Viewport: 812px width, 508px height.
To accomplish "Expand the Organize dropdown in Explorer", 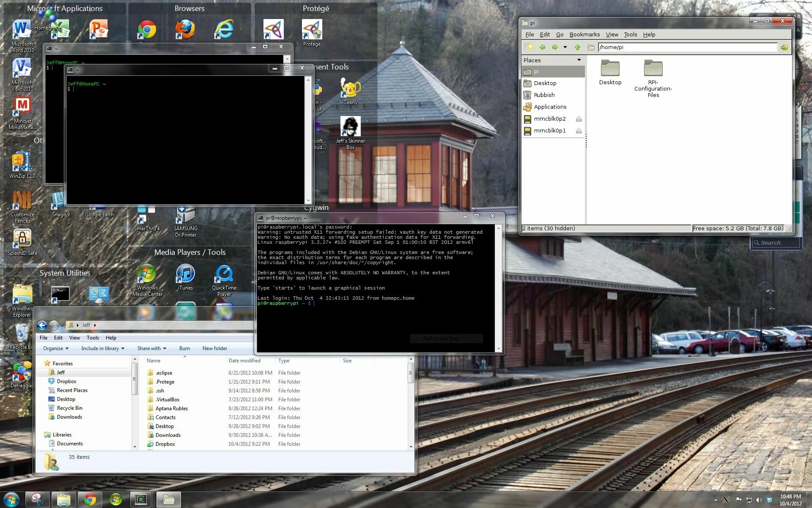I will [x=56, y=348].
